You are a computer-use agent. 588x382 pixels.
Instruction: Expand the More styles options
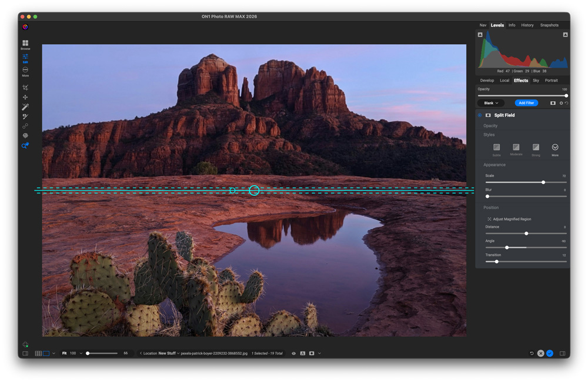point(554,148)
